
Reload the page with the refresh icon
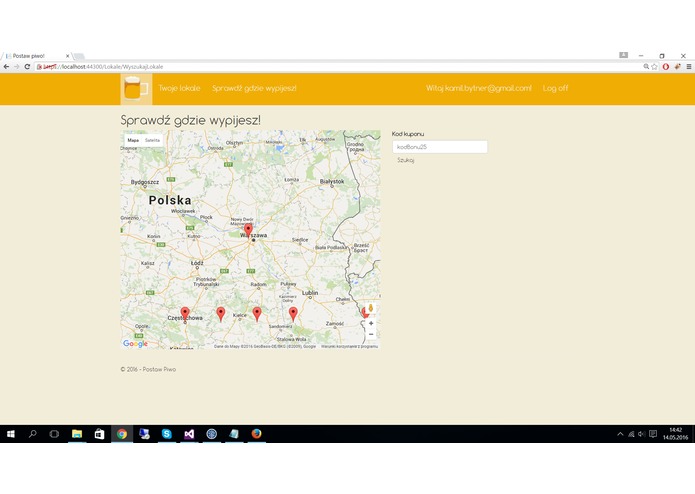coord(27,66)
